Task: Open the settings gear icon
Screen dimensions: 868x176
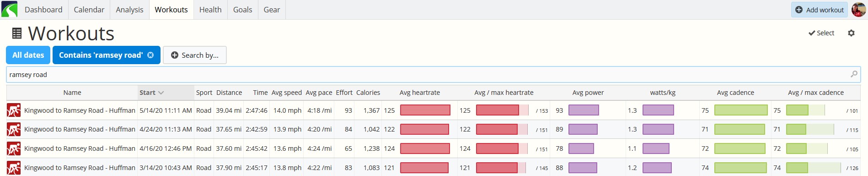Action: (851, 33)
